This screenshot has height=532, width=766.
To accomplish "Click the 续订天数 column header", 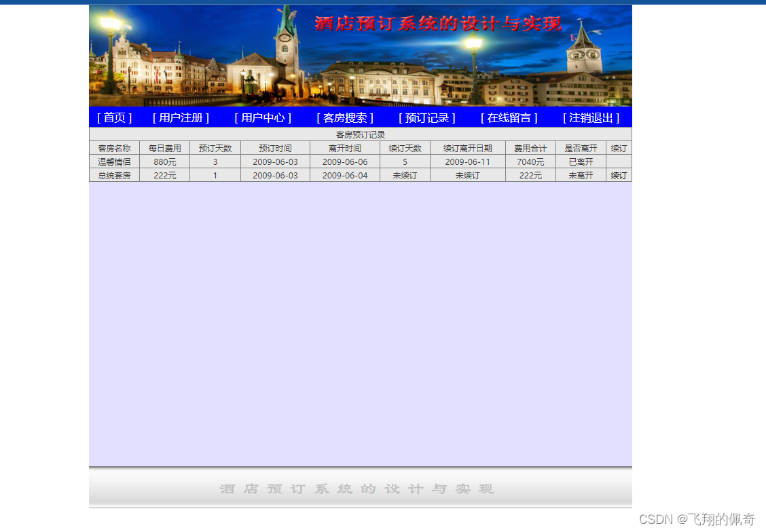I will tap(405, 149).
